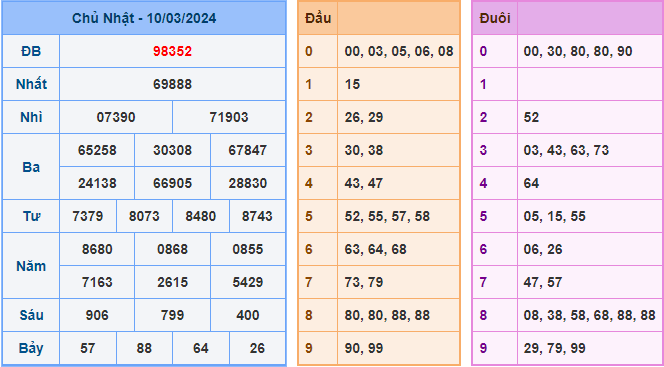664x367 pixels.
Task: Click Năm prize number 0868
Action: point(172,249)
